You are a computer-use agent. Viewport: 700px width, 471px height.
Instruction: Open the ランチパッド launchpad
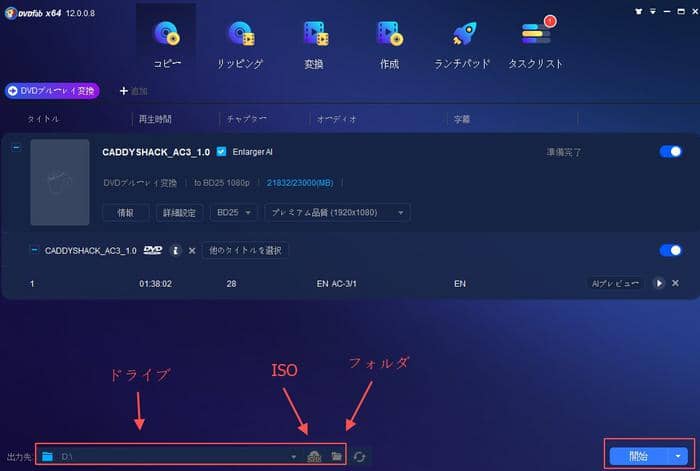coord(463,44)
